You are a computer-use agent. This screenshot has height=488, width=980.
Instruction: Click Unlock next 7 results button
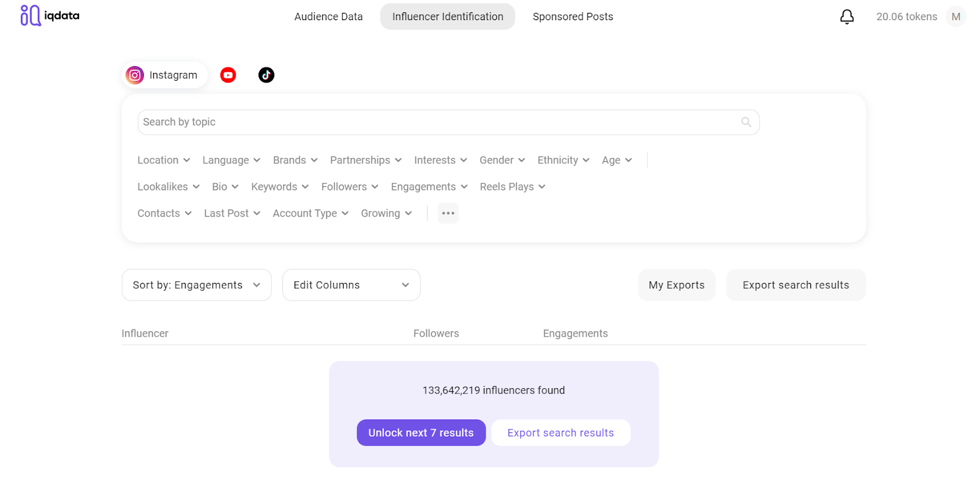coord(421,433)
